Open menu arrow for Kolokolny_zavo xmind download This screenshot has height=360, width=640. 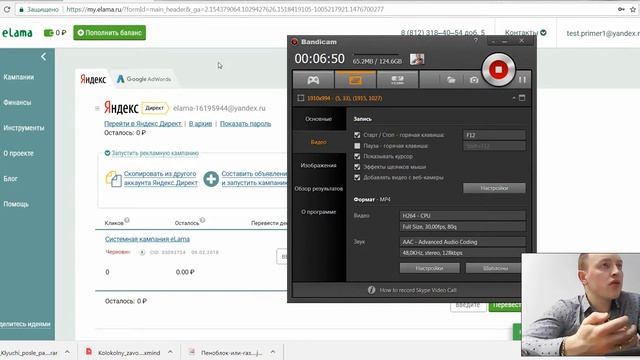tap(170, 352)
